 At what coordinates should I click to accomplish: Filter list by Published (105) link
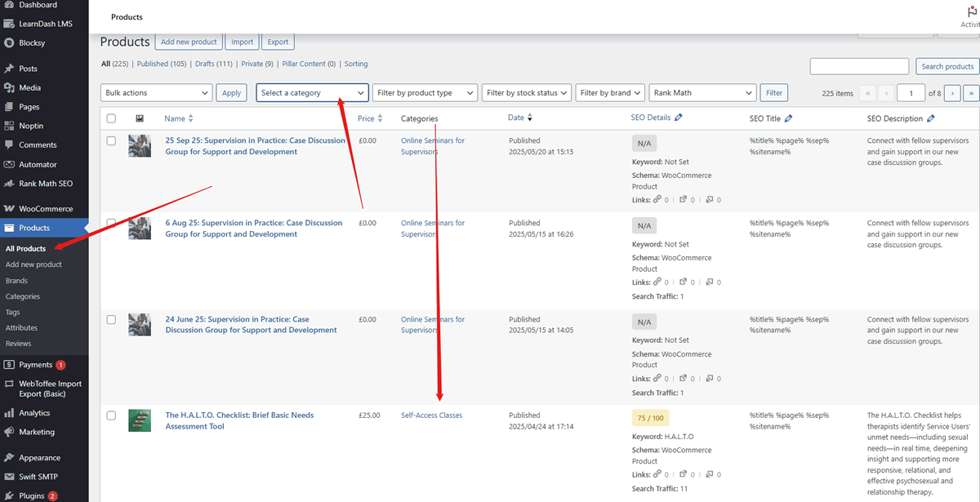162,64
